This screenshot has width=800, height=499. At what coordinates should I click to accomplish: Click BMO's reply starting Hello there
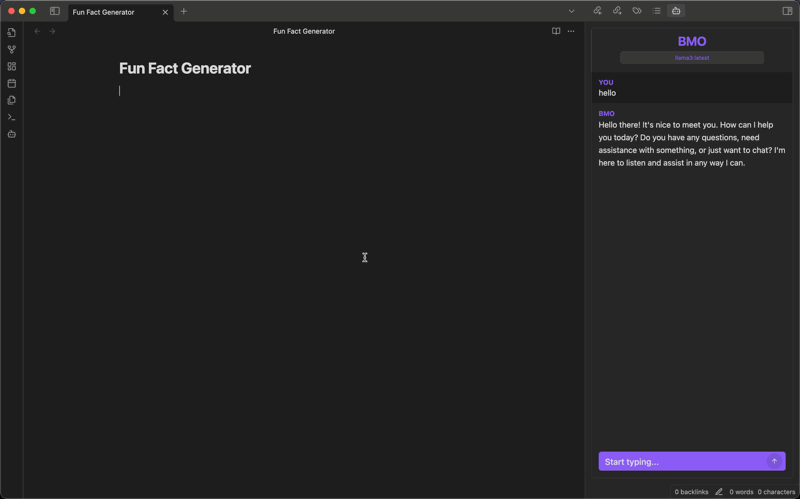[692, 144]
